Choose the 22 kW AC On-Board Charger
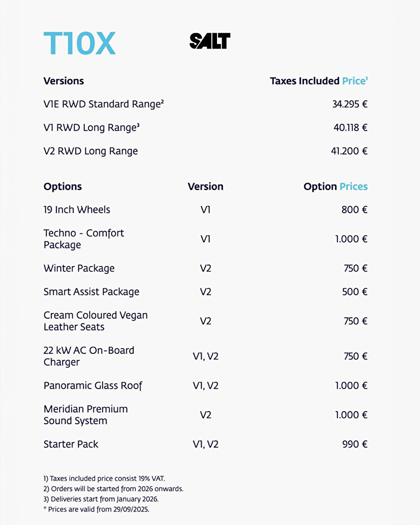The height and width of the screenshot is (525, 420). point(89,356)
